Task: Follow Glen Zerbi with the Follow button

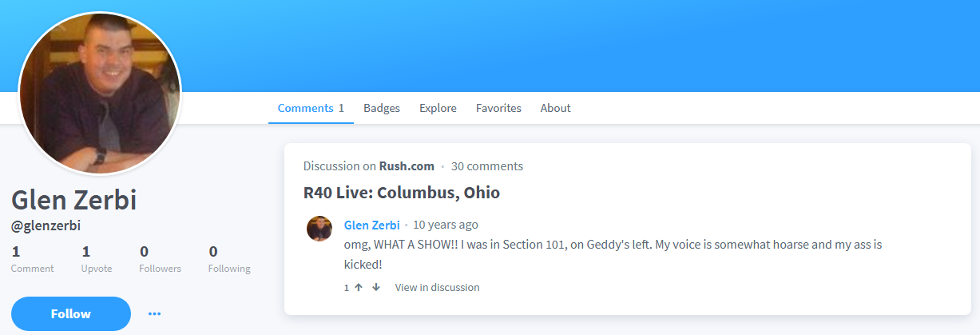Action: click(x=71, y=313)
